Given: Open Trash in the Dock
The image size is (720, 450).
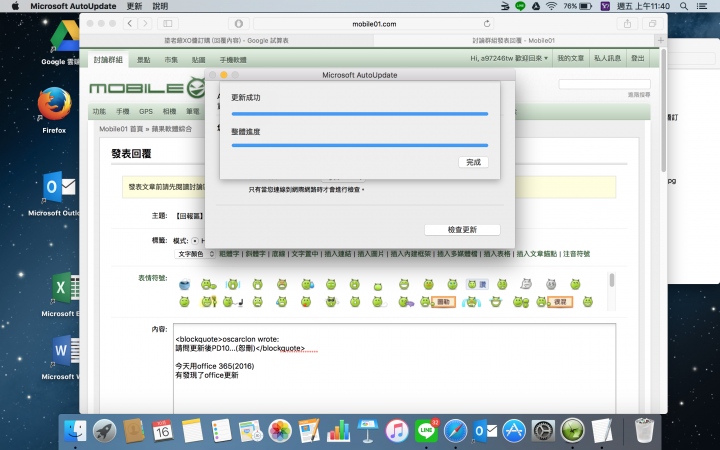Looking at the screenshot, I should [x=644, y=431].
